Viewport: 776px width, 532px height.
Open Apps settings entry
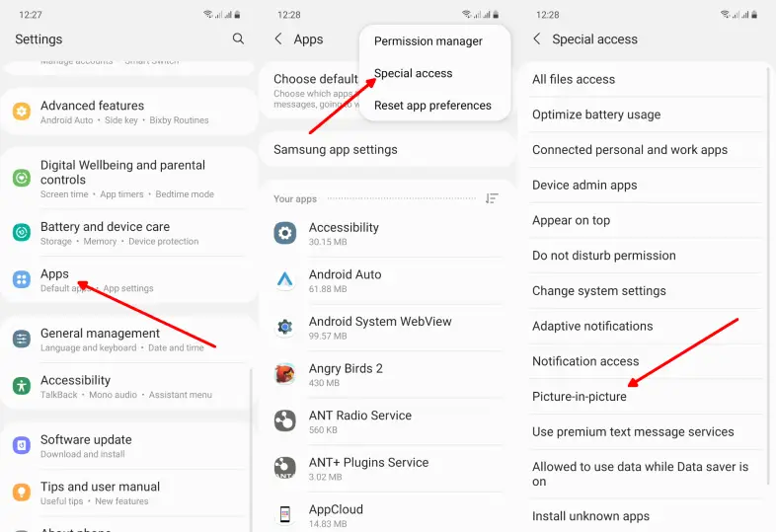coord(128,280)
